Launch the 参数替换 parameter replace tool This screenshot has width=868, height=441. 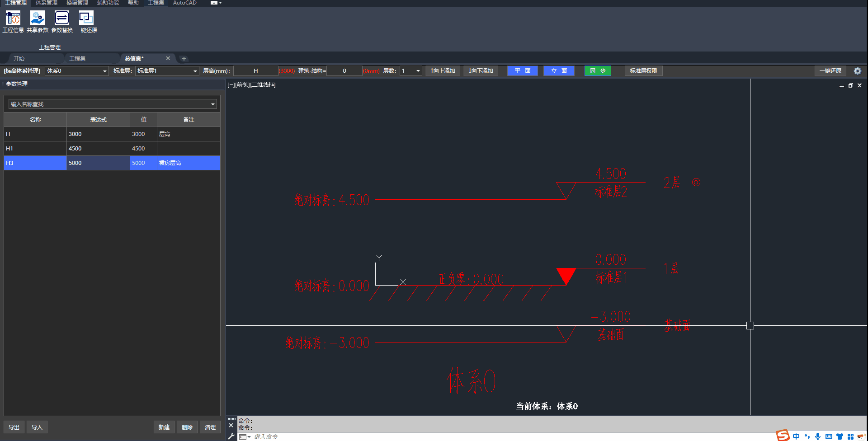coord(62,19)
